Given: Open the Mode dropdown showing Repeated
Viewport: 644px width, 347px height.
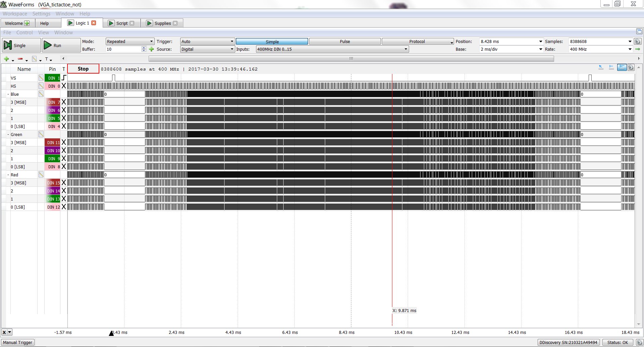Looking at the screenshot, I should coord(130,41).
